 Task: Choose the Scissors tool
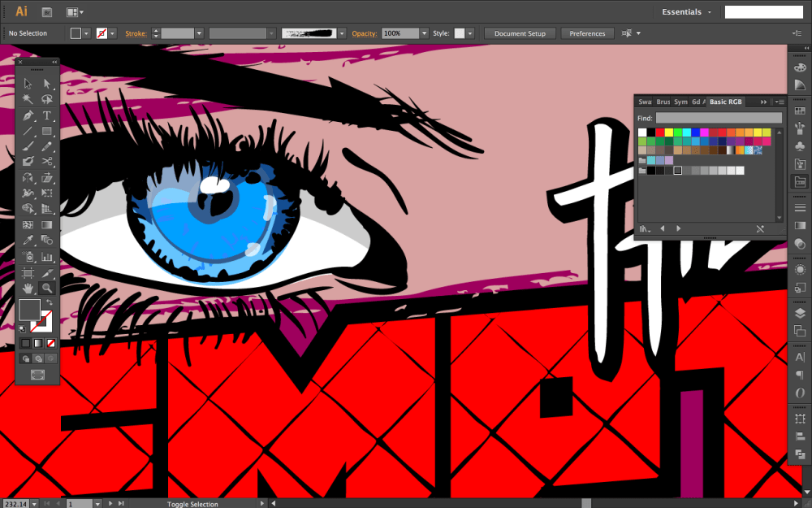(47, 162)
